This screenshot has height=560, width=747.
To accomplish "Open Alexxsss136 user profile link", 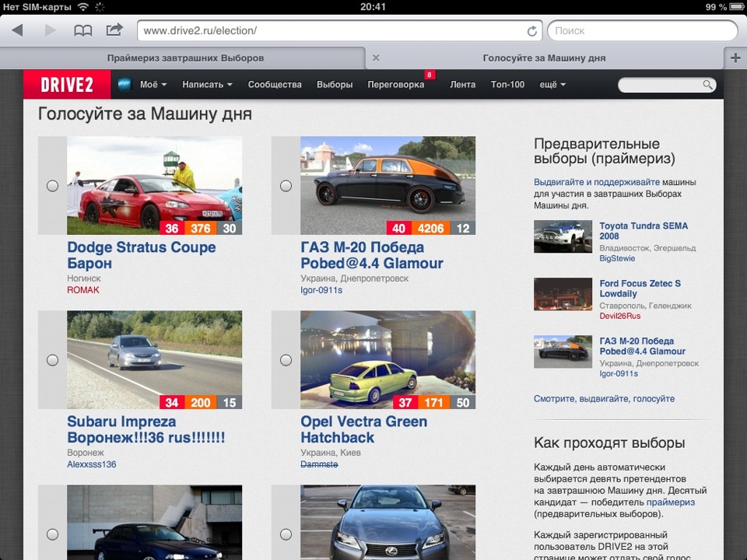I will (x=92, y=464).
